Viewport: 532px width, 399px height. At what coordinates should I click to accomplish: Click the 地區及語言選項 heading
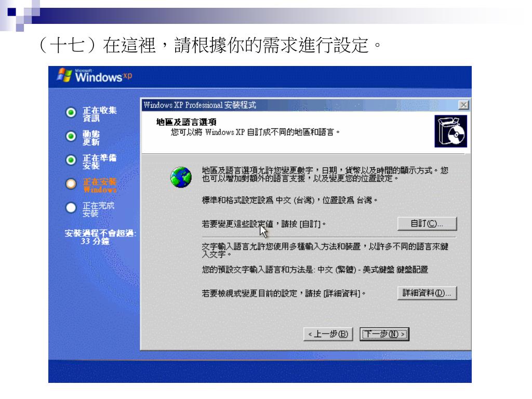click(187, 122)
